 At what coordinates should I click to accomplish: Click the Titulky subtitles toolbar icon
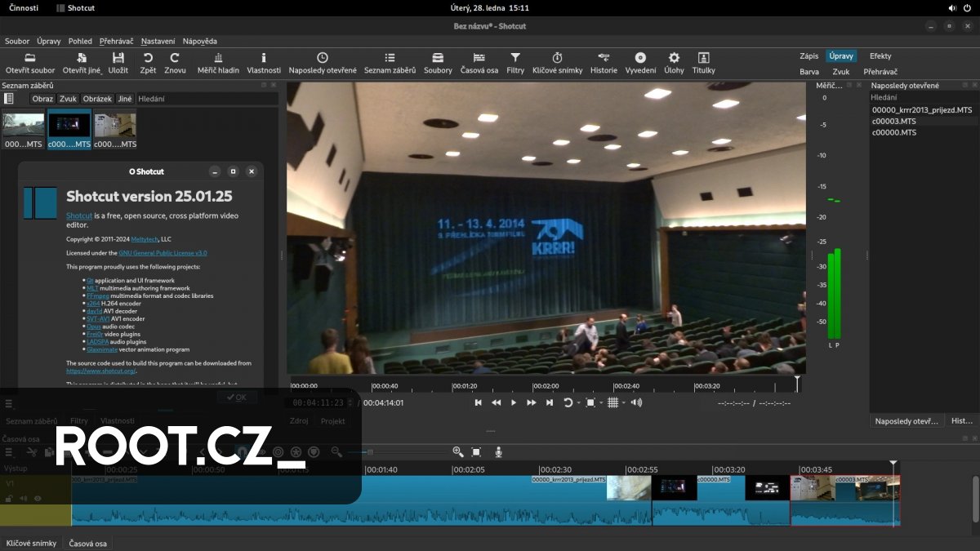[x=703, y=63]
